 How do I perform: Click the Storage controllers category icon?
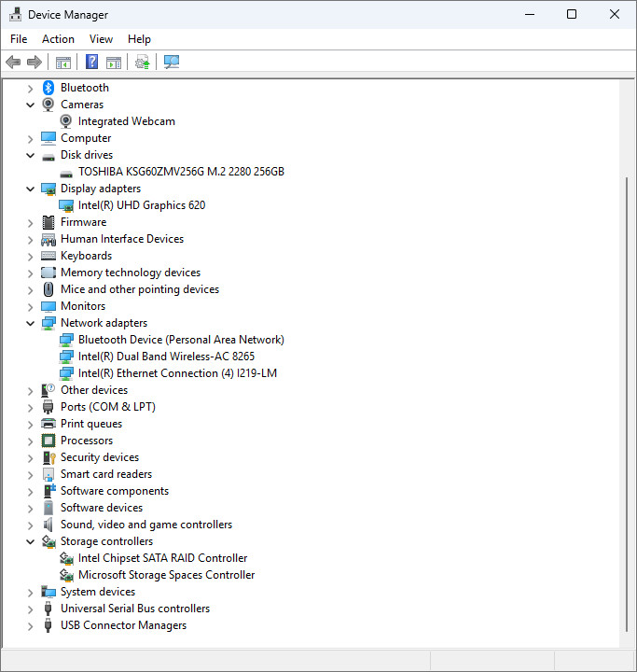coord(48,541)
